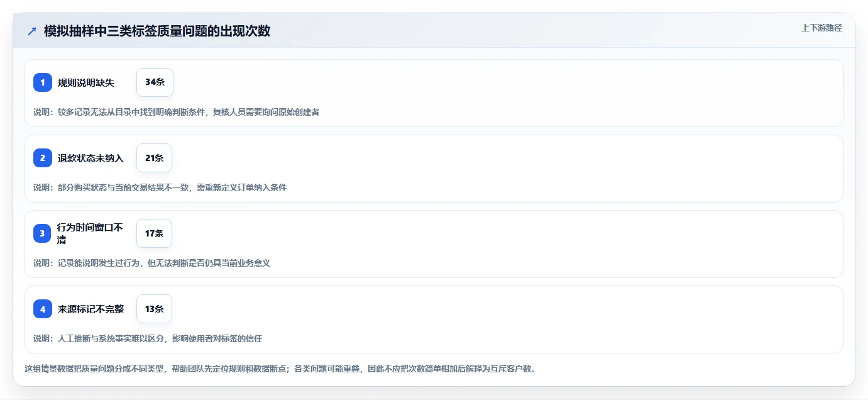This screenshot has width=868, height=400.
Task: Click the number 4 badge
Action: [43, 309]
